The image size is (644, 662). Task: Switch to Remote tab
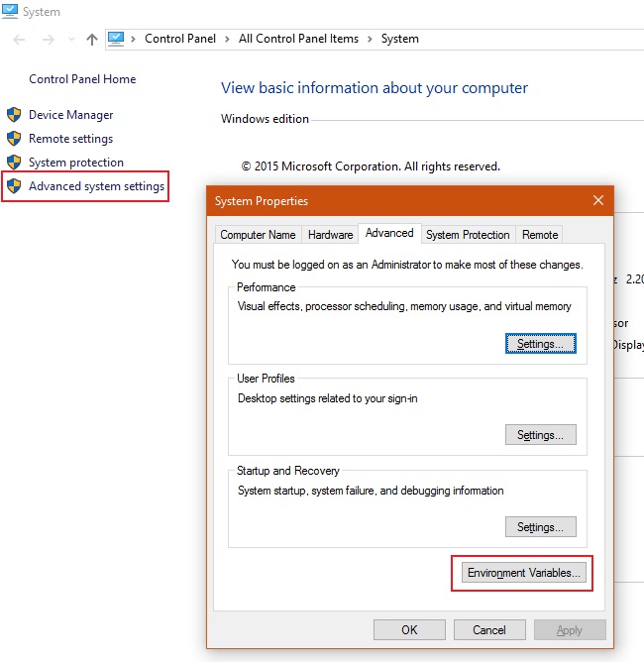[x=540, y=235]
